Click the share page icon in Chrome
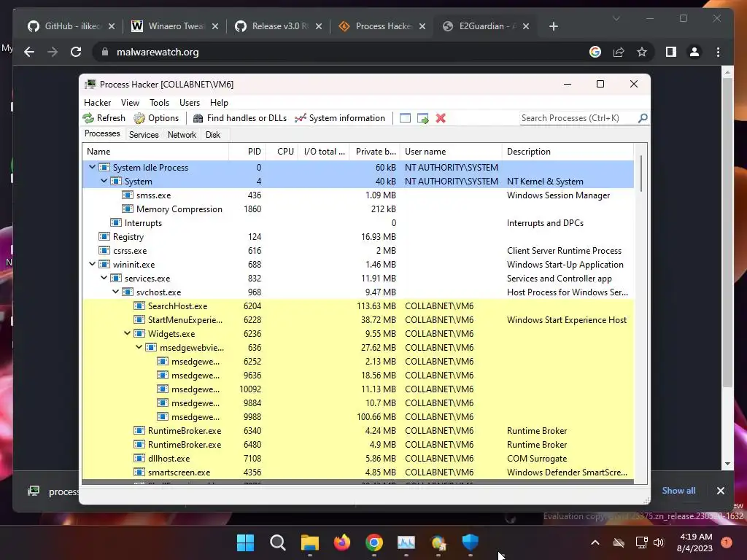This screenshot has height=560, width=747. tap(619, 52)
